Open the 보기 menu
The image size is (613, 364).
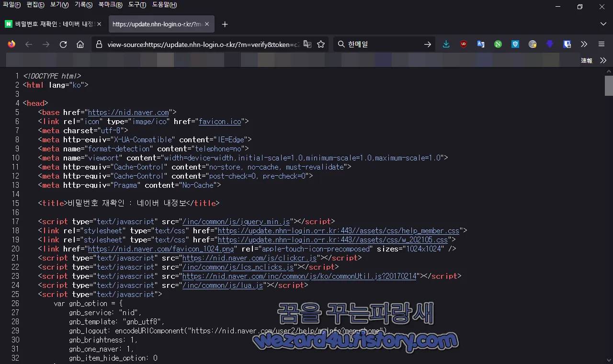(60, 5)
